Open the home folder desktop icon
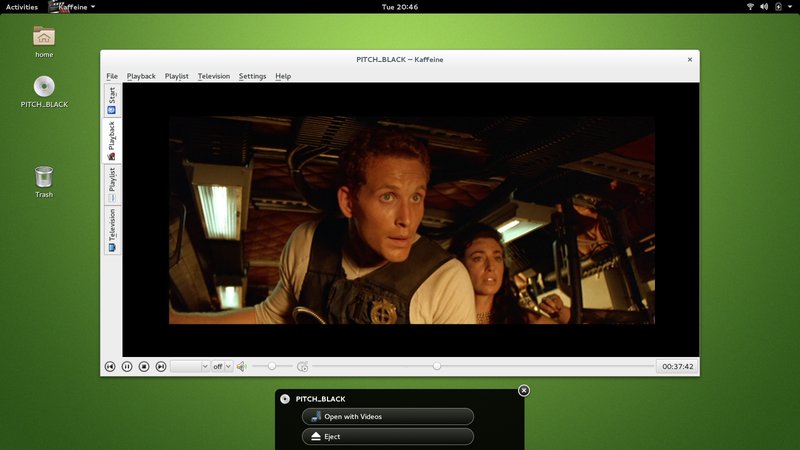Screen dimensions: 800x450 pos(44,42)
